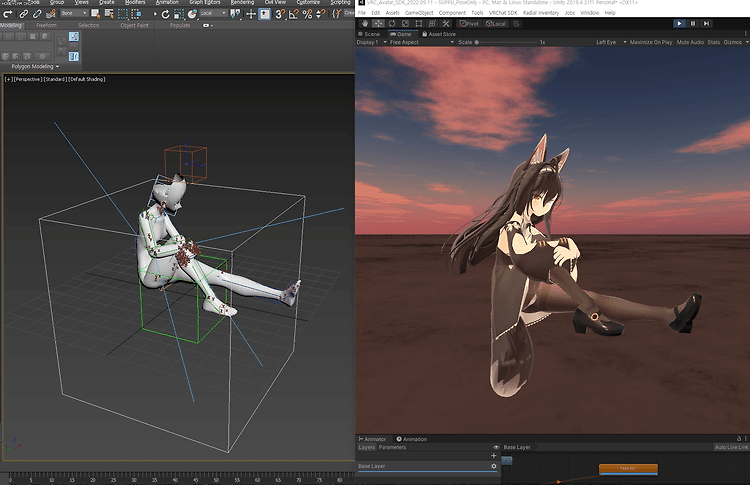Toggle the Window/Crossing selection icon
750x485 pixels.
[x=136, y=14]
